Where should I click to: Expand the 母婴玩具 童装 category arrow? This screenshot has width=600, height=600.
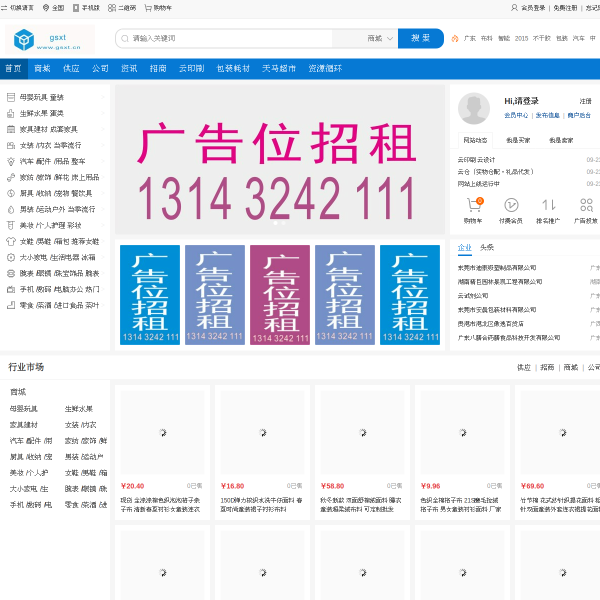[x=104, y=97]
